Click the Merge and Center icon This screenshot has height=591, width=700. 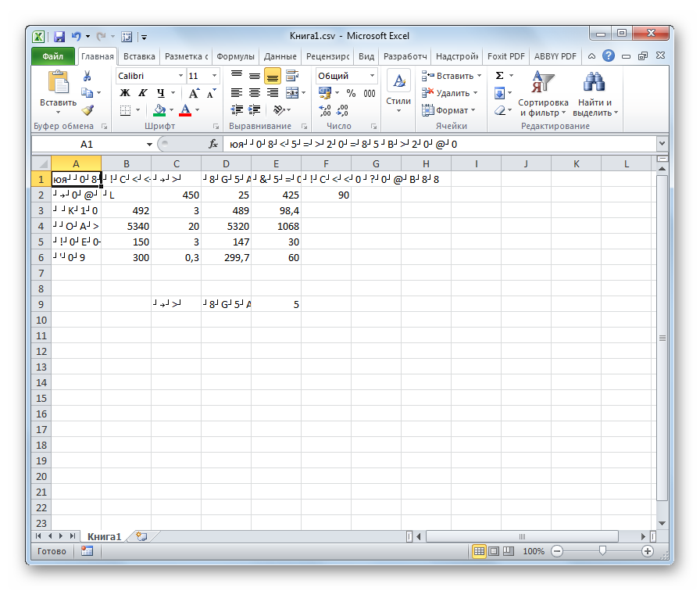(x=292, y=93)
